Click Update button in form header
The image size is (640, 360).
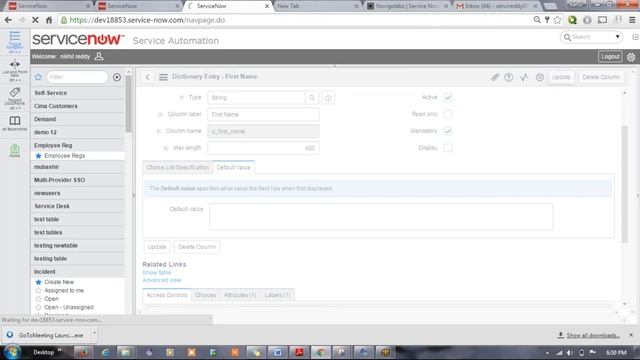561,77
